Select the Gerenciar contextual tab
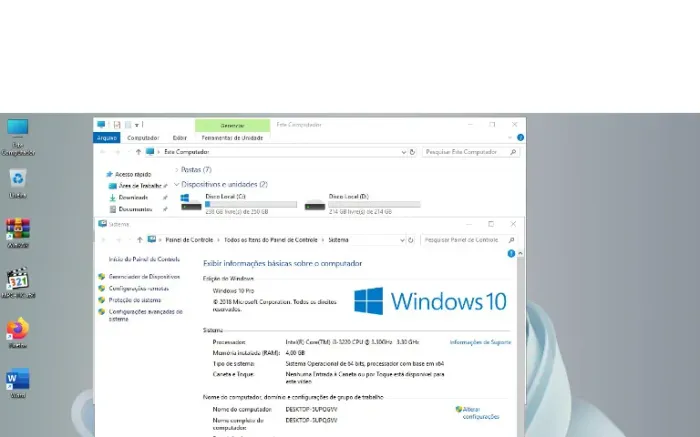This screenshot has width=700, height=437. pos(233,125)
